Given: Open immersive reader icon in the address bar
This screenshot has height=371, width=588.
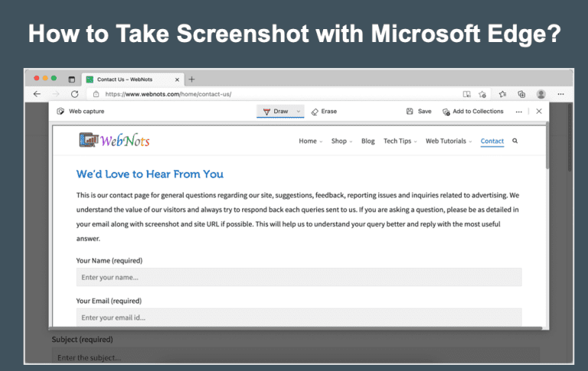Looking at the screenshot, I should pos(466,94).
